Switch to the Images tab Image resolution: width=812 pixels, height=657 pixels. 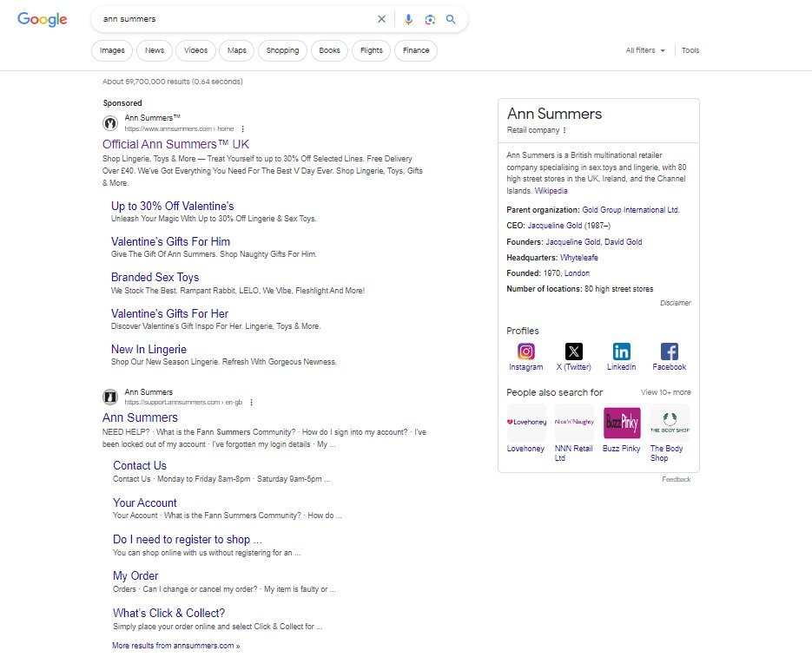[x=111, y=50]
